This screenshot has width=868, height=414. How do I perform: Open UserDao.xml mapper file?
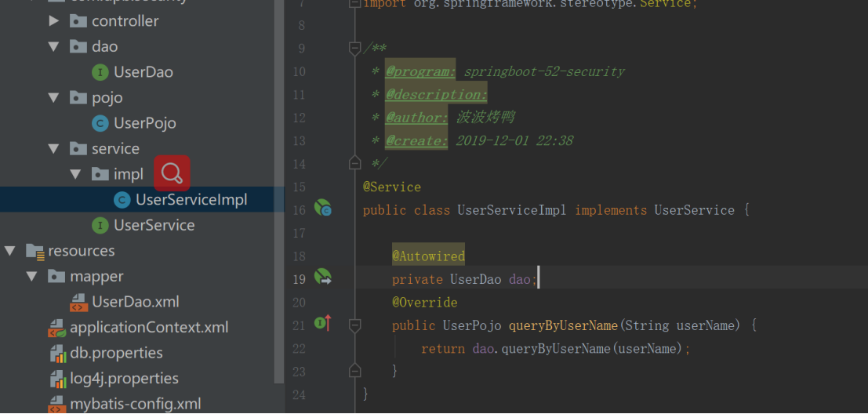point(136,302)
